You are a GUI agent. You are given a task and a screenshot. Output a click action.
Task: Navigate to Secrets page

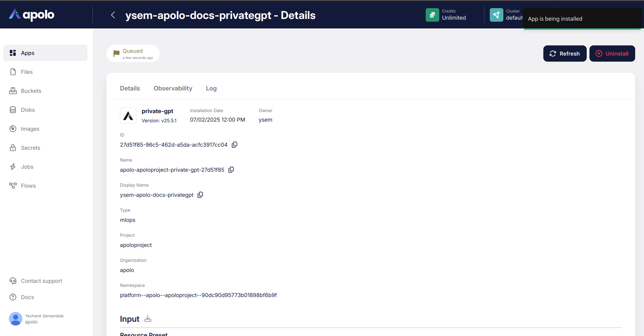click(31, 148)
